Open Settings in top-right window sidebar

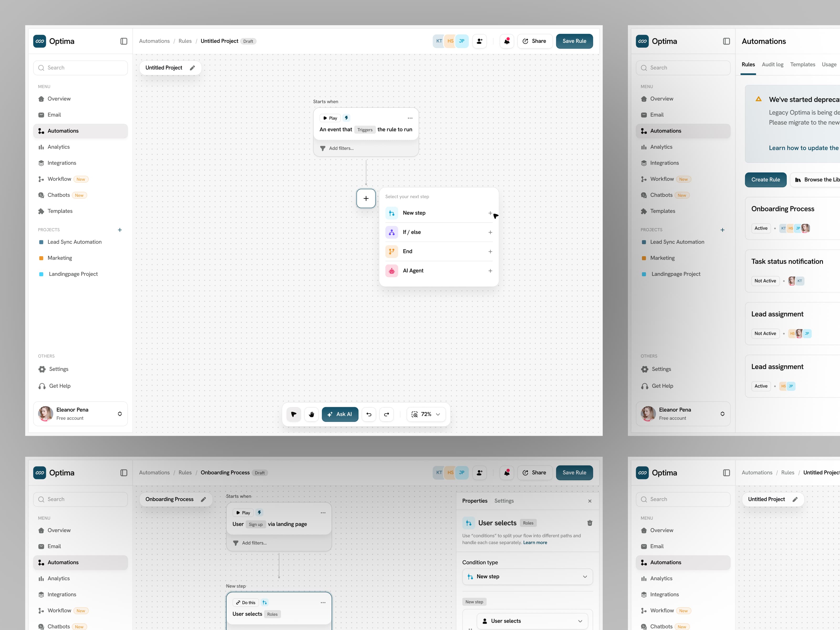(x=683, y=369)
